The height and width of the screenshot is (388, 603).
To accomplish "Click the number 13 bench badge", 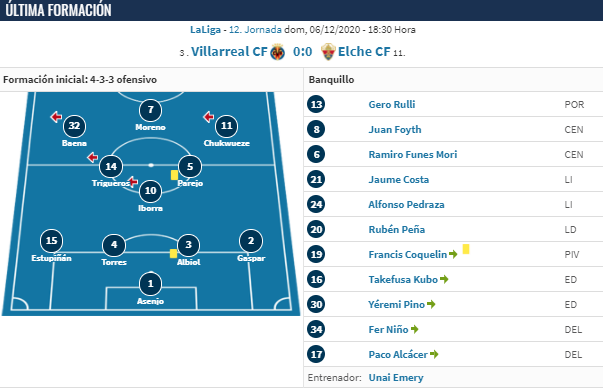I will pos(316,105).
